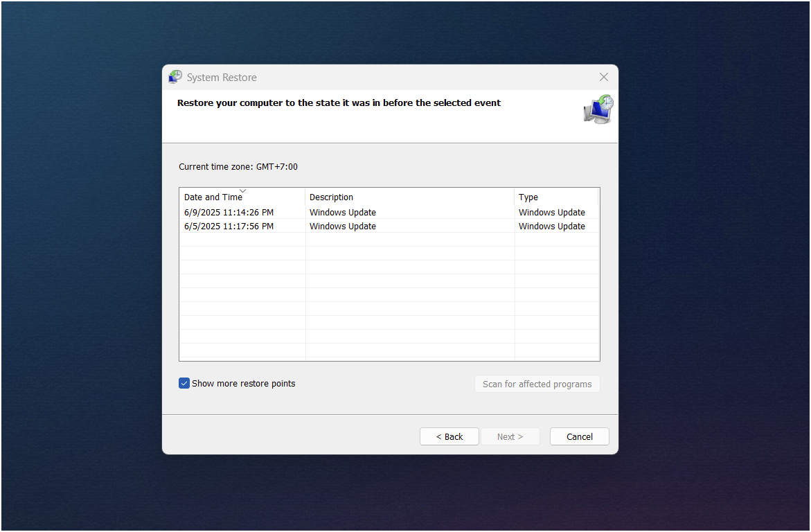Click Current time zone GMT+7:00 text
This screenshot has height=532, width=811.
[238, 167]
